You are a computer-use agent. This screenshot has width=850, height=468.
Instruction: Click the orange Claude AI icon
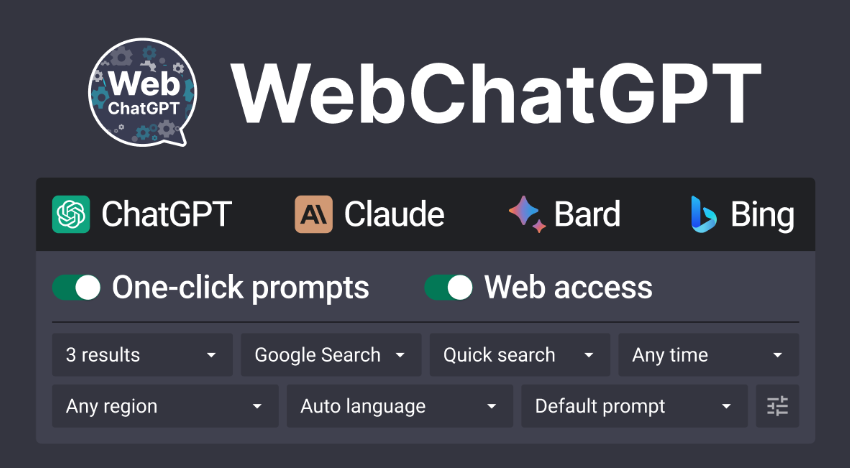(x=313, y=214)
